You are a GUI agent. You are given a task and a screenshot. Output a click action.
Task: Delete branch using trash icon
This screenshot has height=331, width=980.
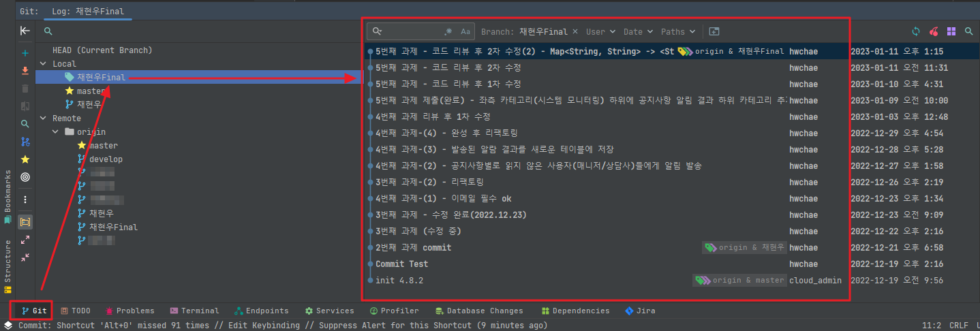pos(25,89)
